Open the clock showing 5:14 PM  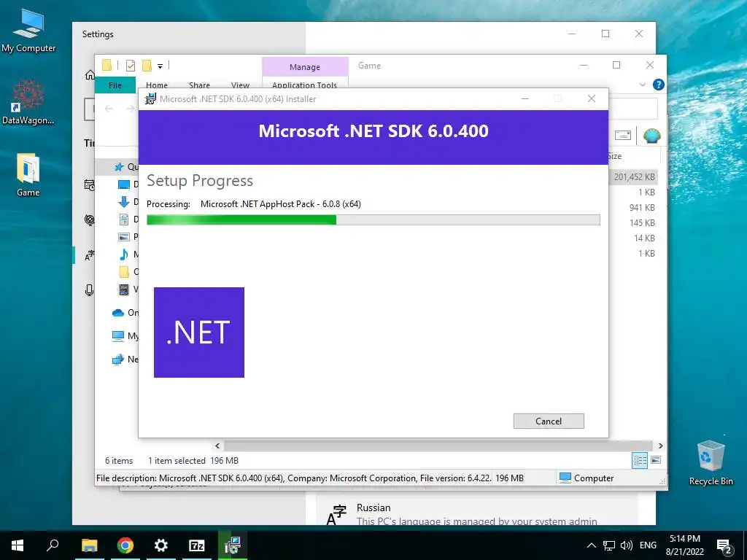pos(685,545)
